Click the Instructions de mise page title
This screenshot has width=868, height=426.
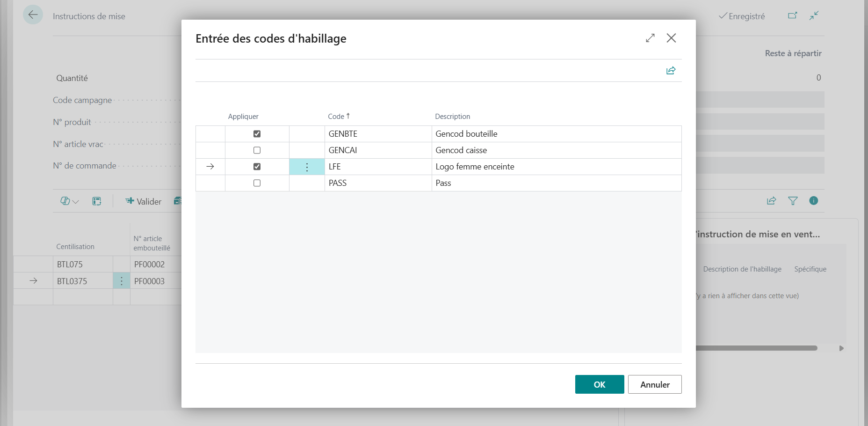point(89,16)
